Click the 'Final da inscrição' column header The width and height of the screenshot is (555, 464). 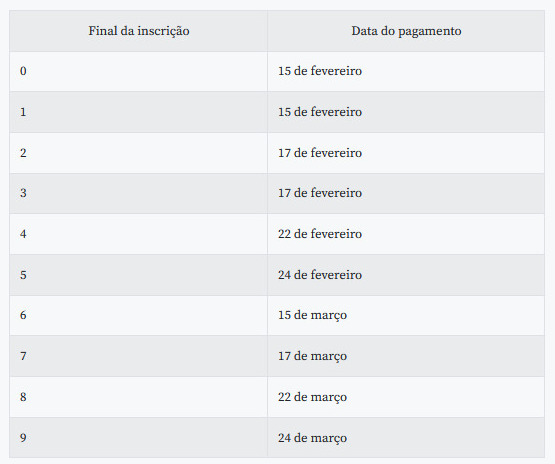point(138,31)
